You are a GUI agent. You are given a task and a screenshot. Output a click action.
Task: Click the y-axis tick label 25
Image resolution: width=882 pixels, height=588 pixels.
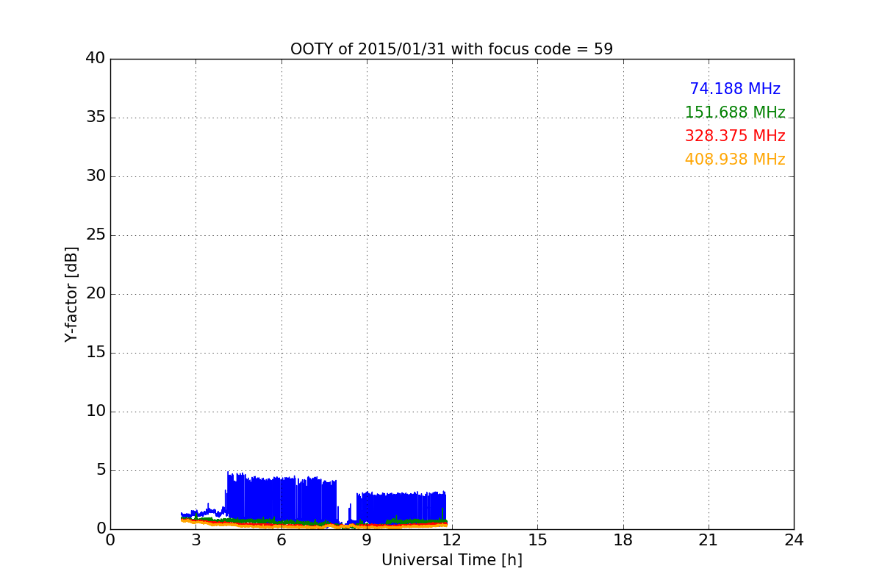96,235
